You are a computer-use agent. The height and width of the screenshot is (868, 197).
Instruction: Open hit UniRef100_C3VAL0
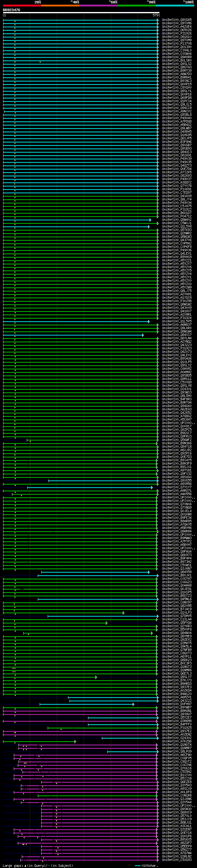[177, 50]
